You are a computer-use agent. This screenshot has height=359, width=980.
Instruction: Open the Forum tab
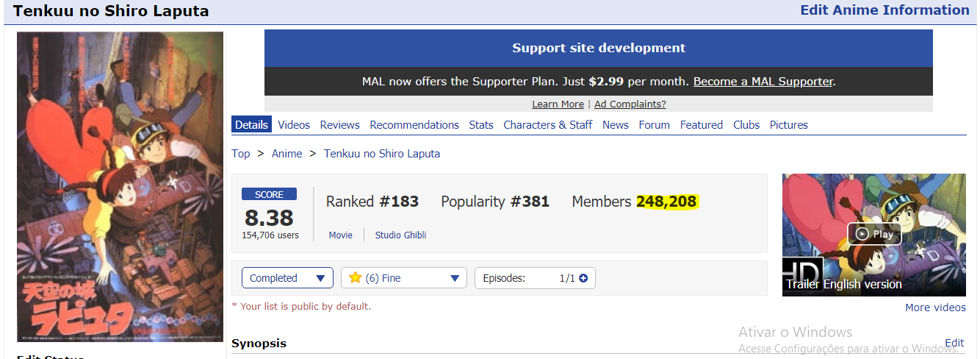[654, 124]
